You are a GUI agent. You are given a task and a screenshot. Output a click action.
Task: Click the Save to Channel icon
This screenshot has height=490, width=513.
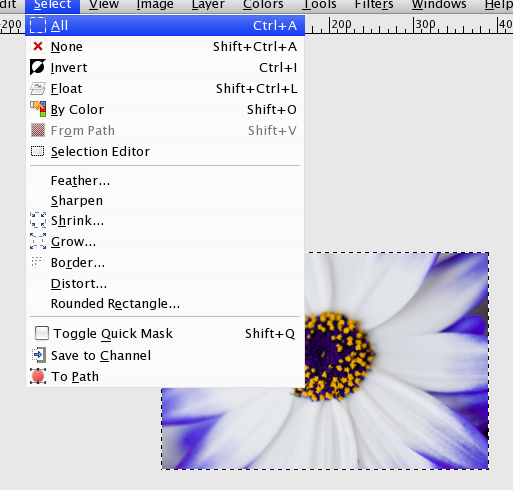pyautogui.click(x=38, y=355)
